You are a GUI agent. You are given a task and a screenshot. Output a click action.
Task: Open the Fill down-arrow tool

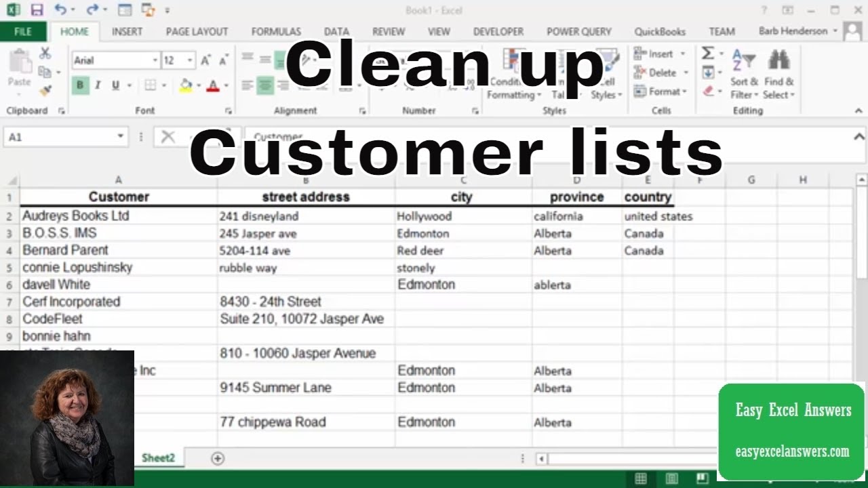707,72
